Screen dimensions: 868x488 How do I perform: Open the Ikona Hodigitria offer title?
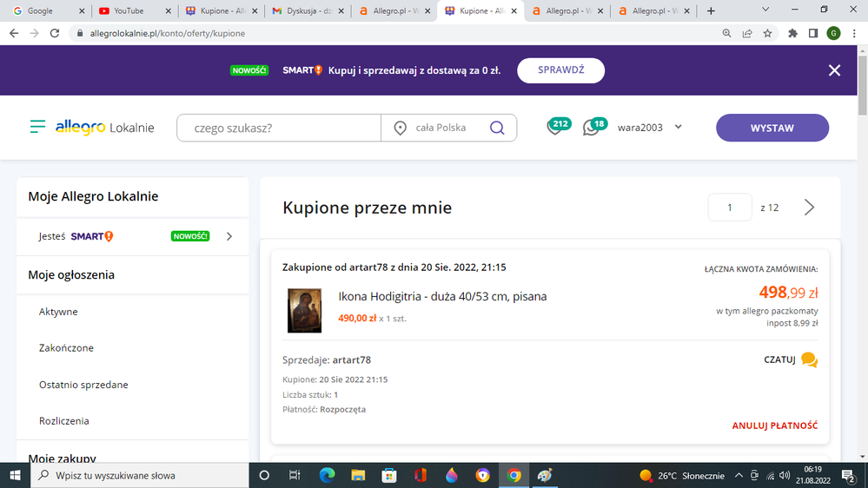[442, 297]
